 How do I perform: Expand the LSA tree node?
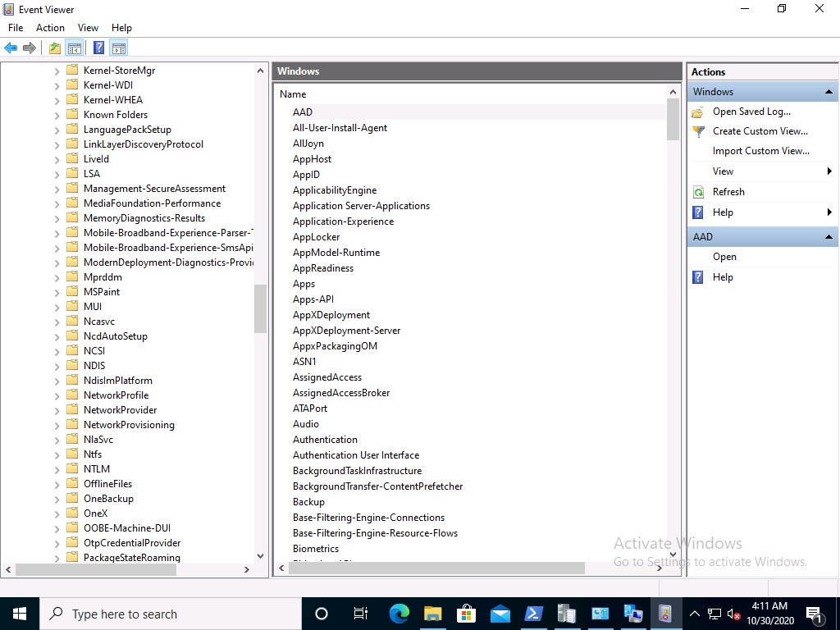point(57,174)
